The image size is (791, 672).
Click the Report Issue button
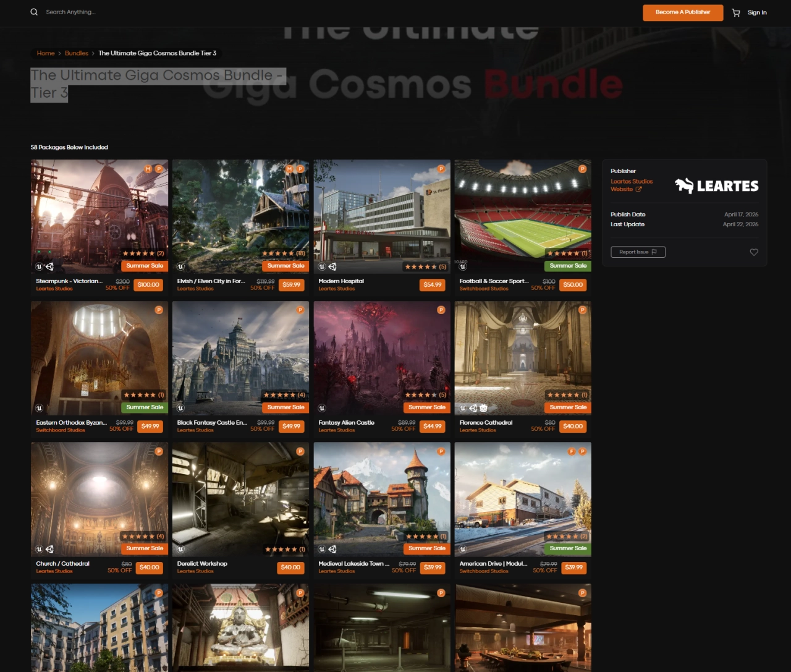(x=638, y=252)
